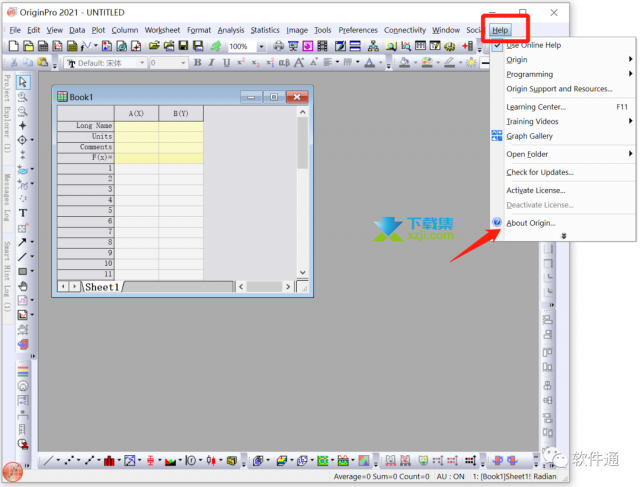
Task: Click the Save Project floppy icon
Action: point(183,46)
